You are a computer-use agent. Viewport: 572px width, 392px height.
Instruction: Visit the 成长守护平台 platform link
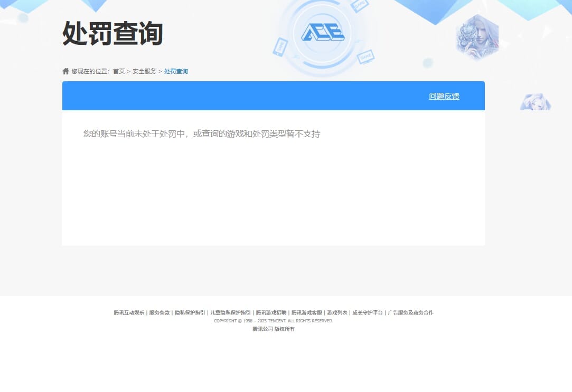coord(366,312)
